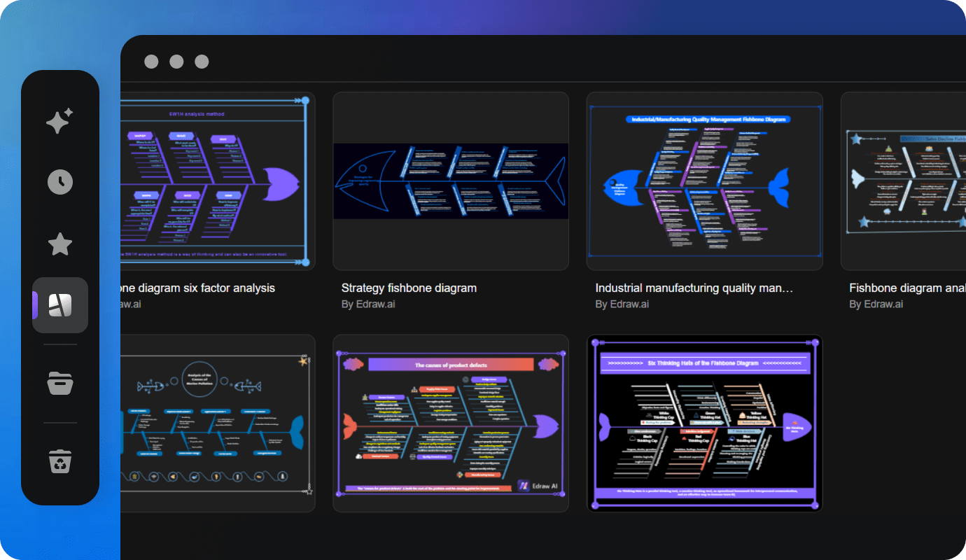Open the AI sparkle icon in sidebar

click(x=59, y=120)
